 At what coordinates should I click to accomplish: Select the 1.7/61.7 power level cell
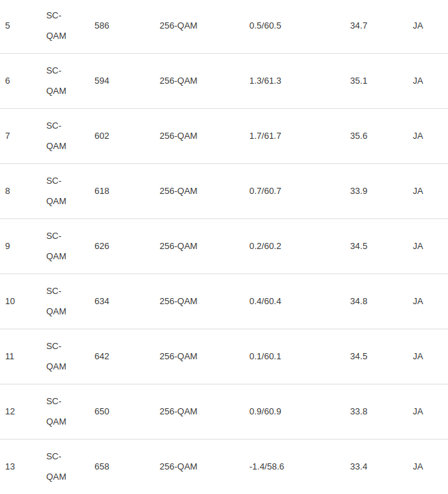point(265,136)
